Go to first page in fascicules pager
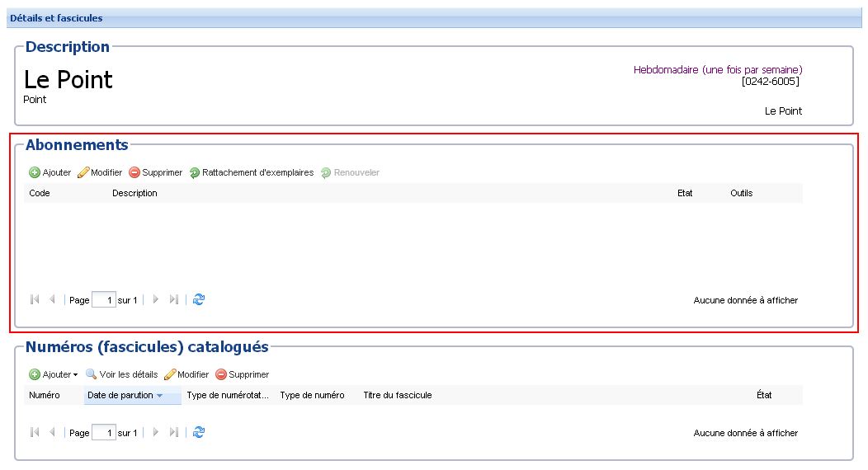 [x=35, y=432]
